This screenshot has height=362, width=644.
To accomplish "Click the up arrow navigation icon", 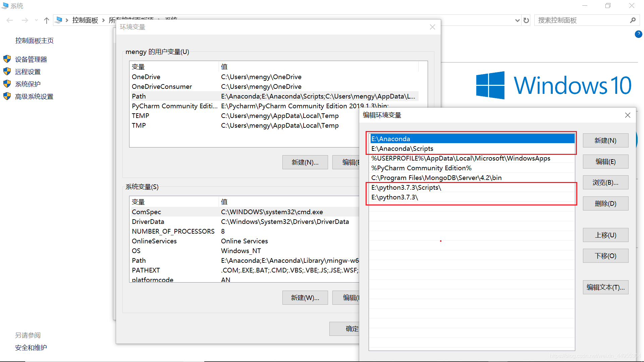I will (47, 20).
